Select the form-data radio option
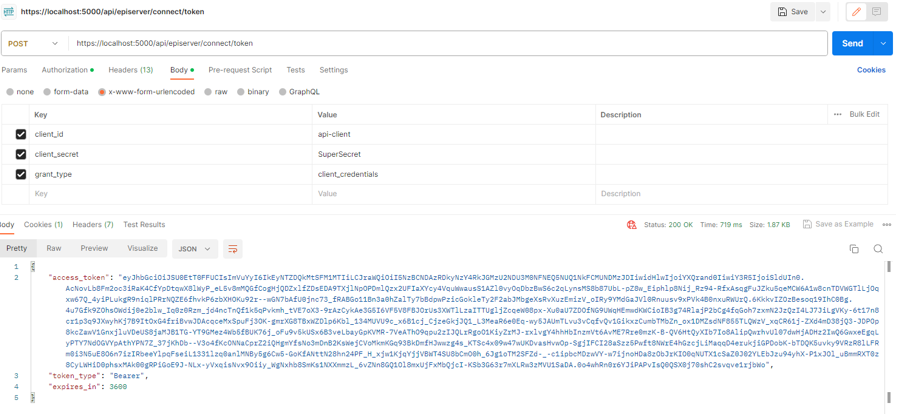Viewport: 898px width, 414px height. pos(66,92)
